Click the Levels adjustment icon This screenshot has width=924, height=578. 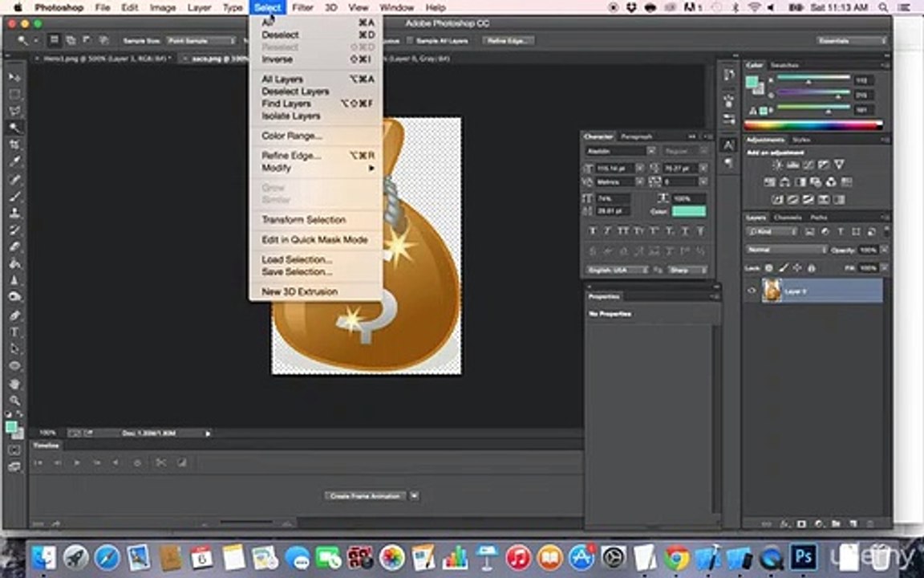coord(792,165)
